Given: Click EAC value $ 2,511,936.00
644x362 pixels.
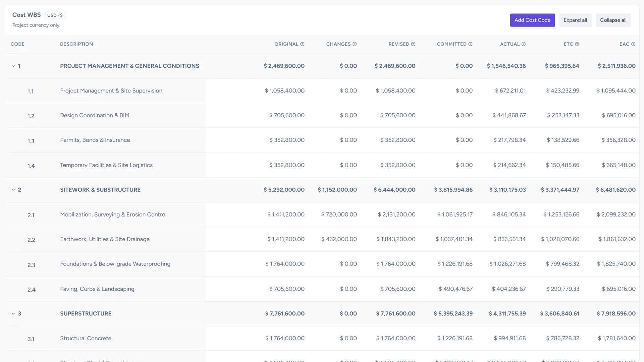Looking at the screenshot, I should [x=616, y=66].
